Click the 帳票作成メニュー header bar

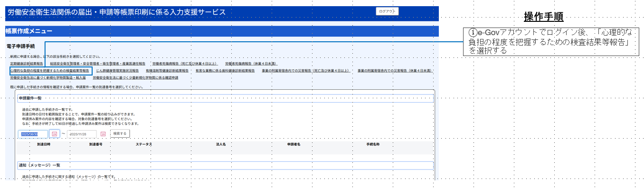(x=222, y=31)
